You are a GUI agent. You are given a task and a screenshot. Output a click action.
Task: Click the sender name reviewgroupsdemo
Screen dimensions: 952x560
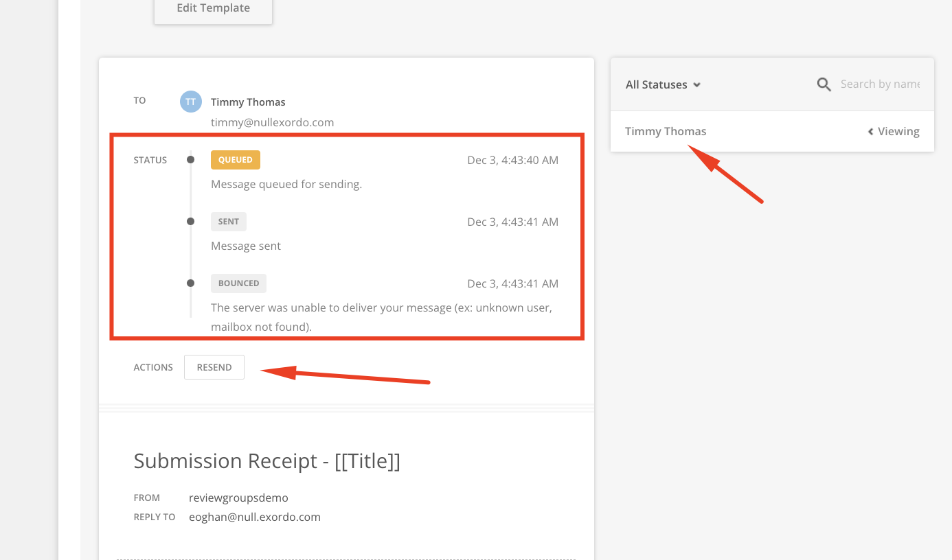pos(239,498)
